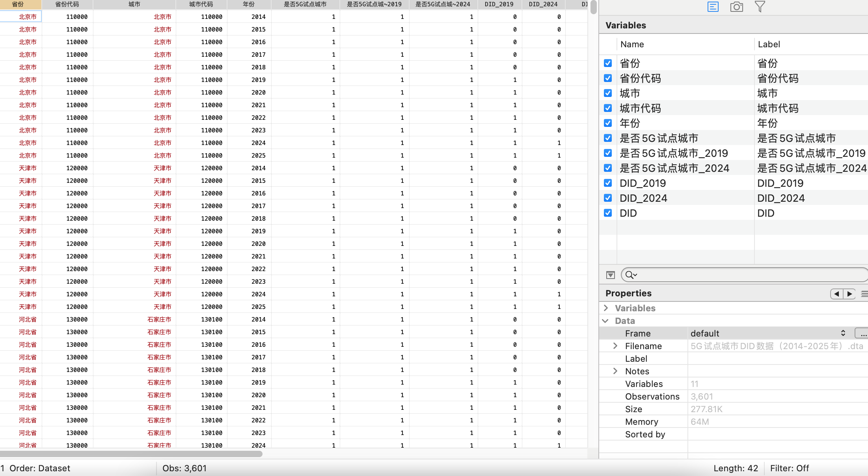Click the snapshot camera icon
The height and width of the screenshot is (476, 868).
[736, 7]
